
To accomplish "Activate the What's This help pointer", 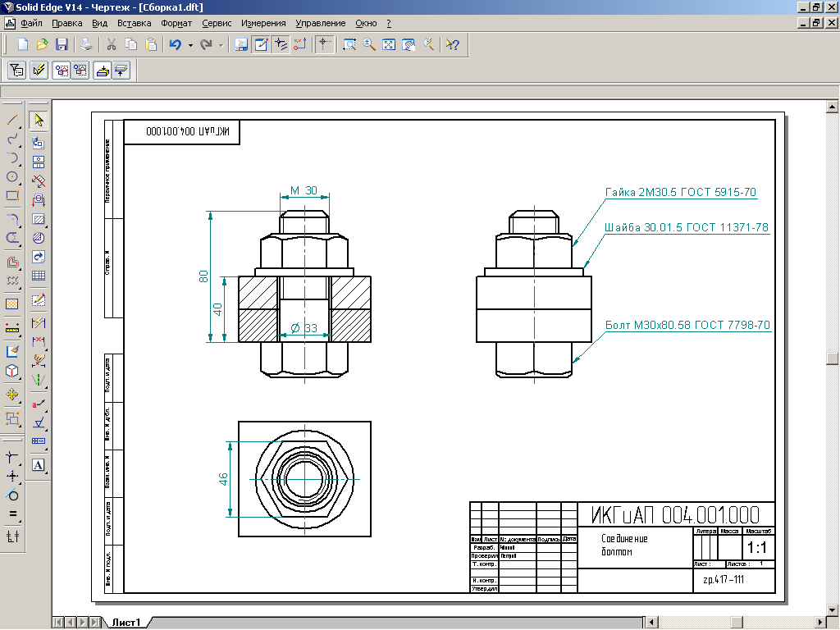I will 453,44.
